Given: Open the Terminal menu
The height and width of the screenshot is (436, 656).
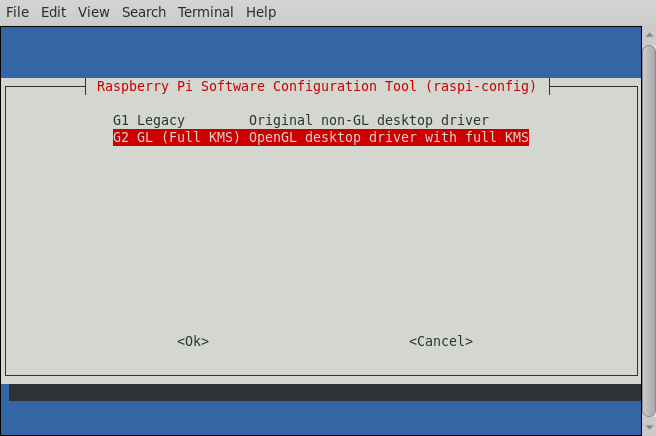Looking at the screenshot, I should 205,12.
